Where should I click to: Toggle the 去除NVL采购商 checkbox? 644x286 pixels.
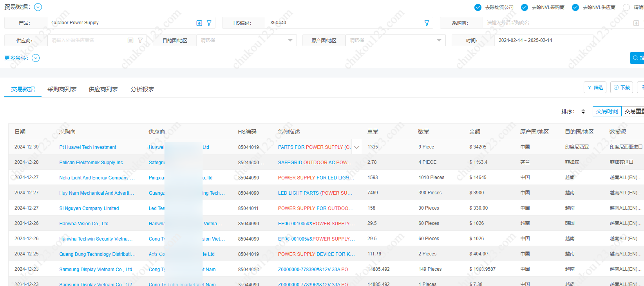pyautogui.click(x=524, y=7)
